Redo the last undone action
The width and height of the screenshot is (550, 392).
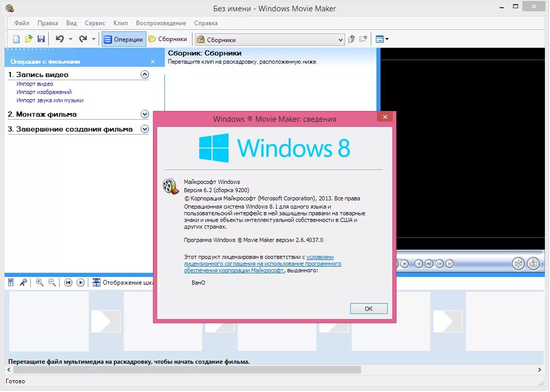[x=83, y=39]
